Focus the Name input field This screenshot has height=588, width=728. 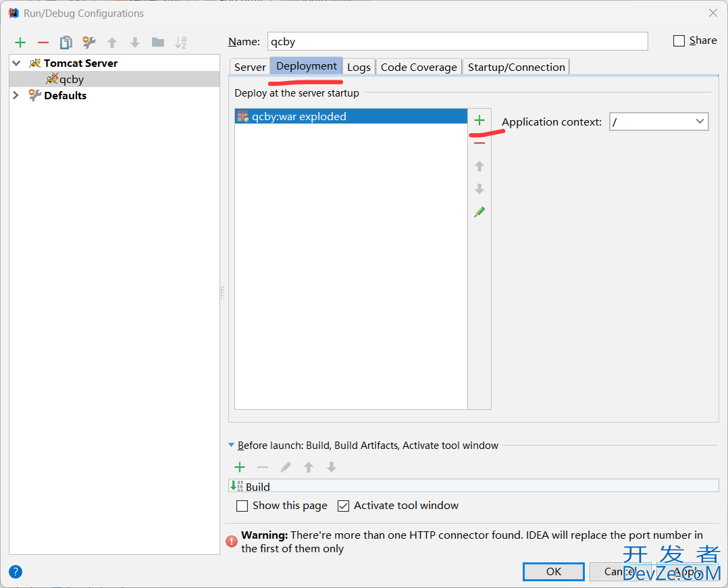coord(457,41)
